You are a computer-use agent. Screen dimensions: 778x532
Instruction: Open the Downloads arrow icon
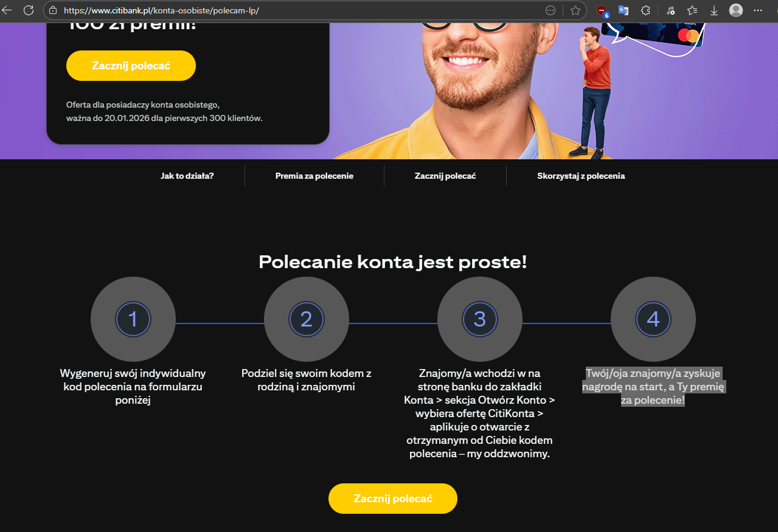714,10
